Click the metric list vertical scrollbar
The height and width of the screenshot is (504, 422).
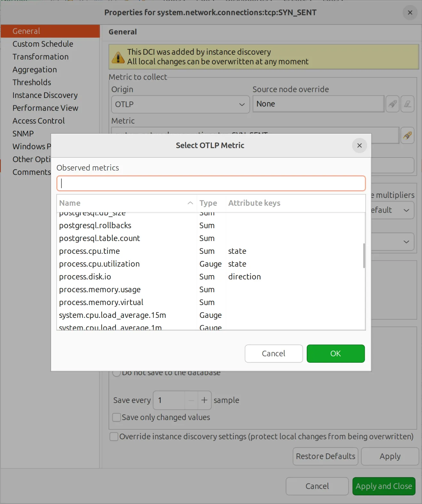(x=364, y=256)
